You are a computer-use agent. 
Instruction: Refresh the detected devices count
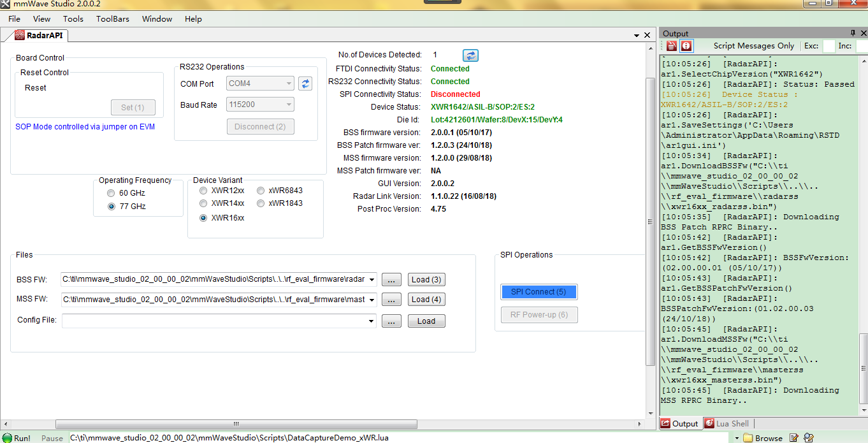(470, 55)
